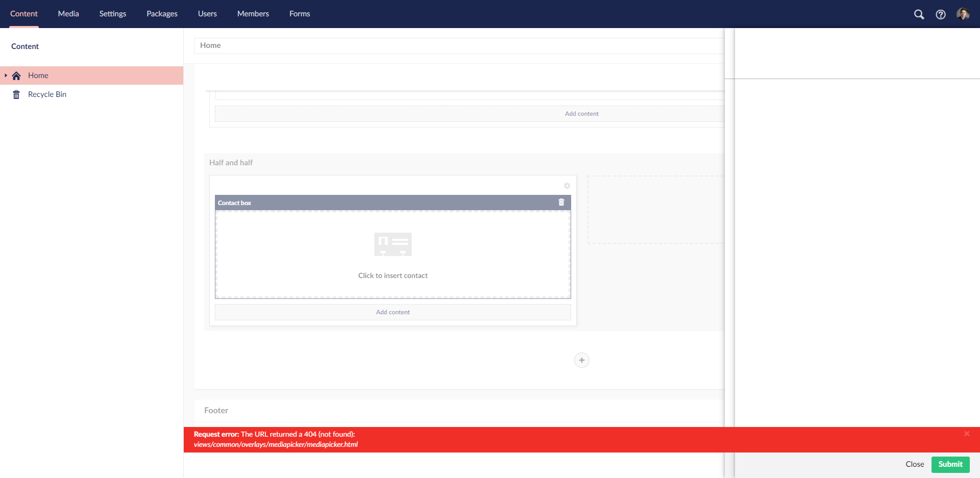Click the contact card placeholder icon
980x478 pixels.
[x=393, y=244]
